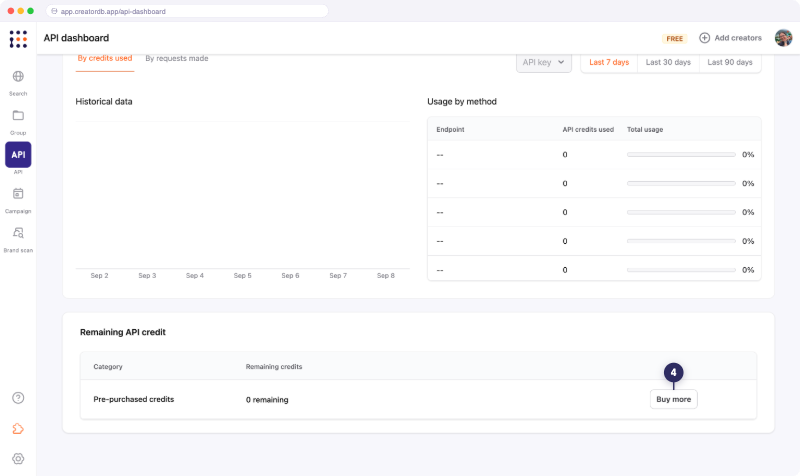The height and width of the screenshot is (476, 800).
Task: Click the Category column header
Action: pyautogui.click(x=108, y=367)
